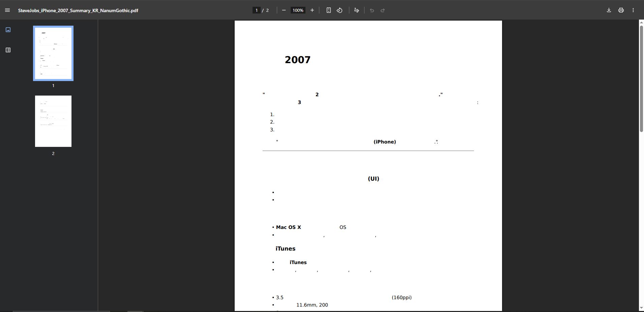644x312 pixels.
Task: Show the page thumbnails view
Action: [x=8, y=30]
